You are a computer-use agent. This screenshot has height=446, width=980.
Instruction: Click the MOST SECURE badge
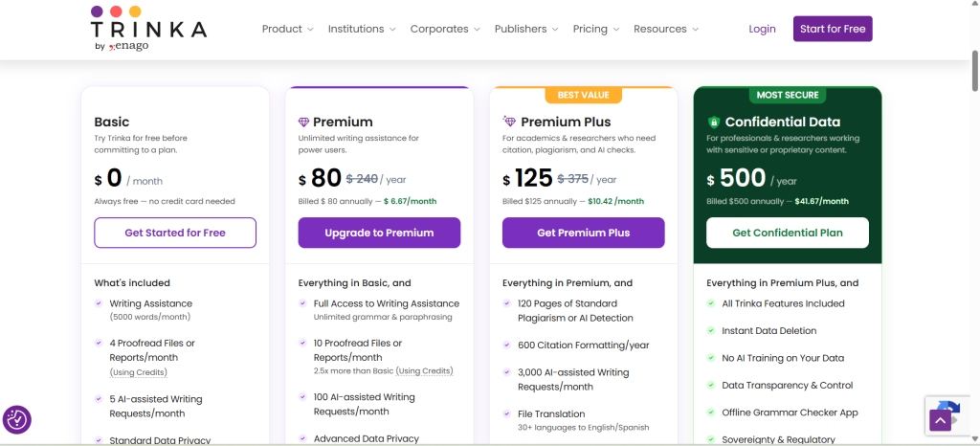788,95
